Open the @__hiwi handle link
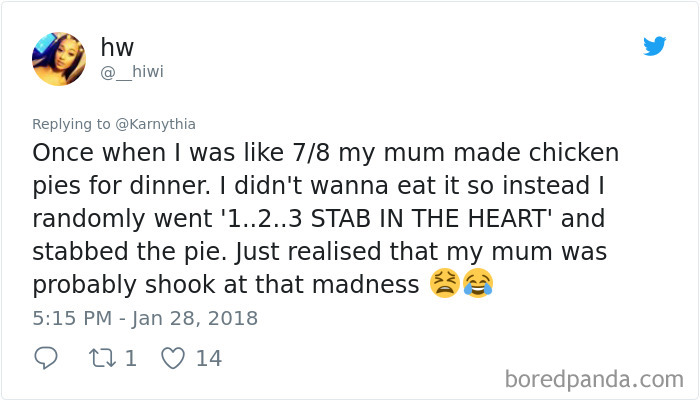 coord(132,71)
